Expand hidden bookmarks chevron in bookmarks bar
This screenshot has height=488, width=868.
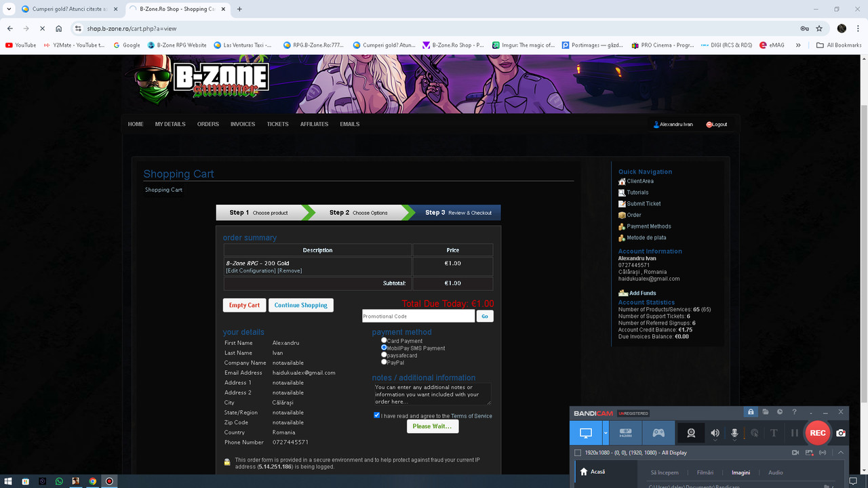click(x=798, y=45)
